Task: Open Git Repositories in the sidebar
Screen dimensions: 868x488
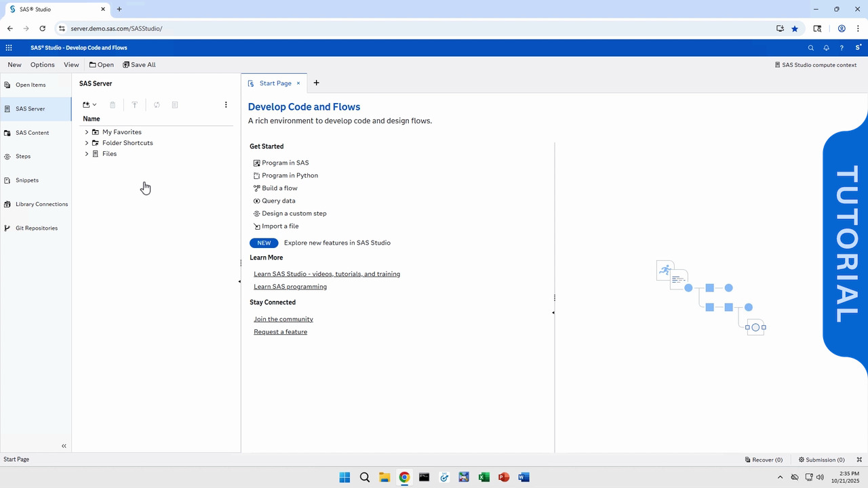Action: click(x=36, y=228)
